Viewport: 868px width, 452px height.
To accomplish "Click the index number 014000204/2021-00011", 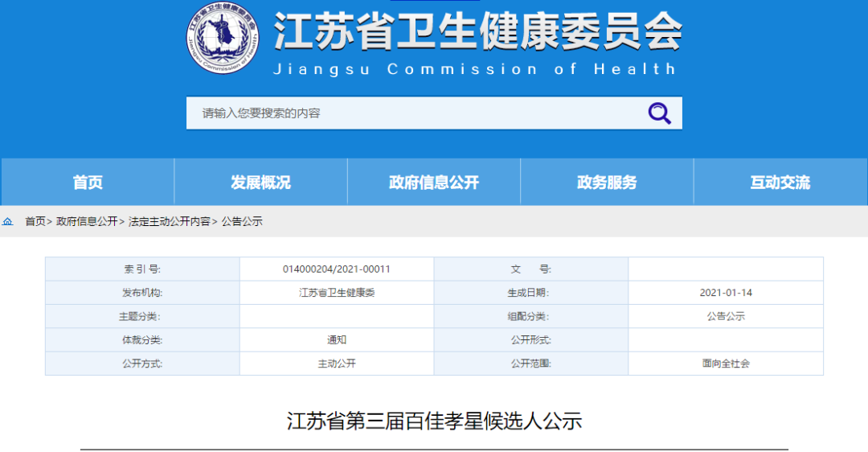I will point(337,269).
